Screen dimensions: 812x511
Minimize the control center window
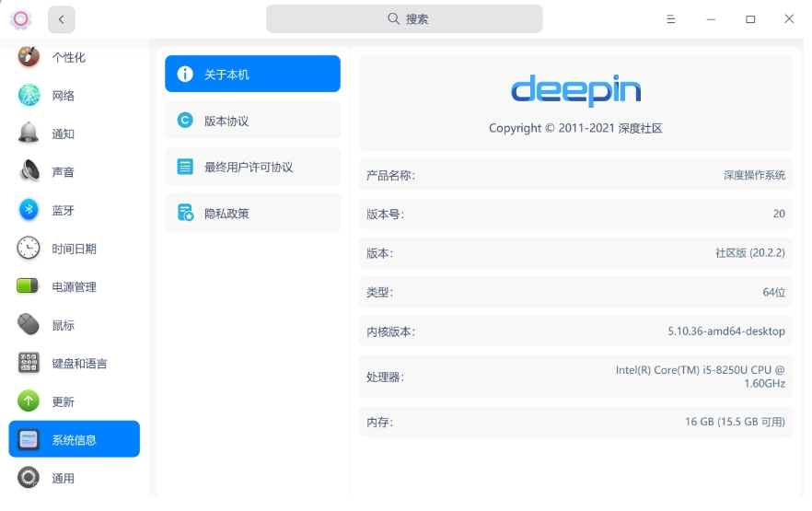coord(711,19)
